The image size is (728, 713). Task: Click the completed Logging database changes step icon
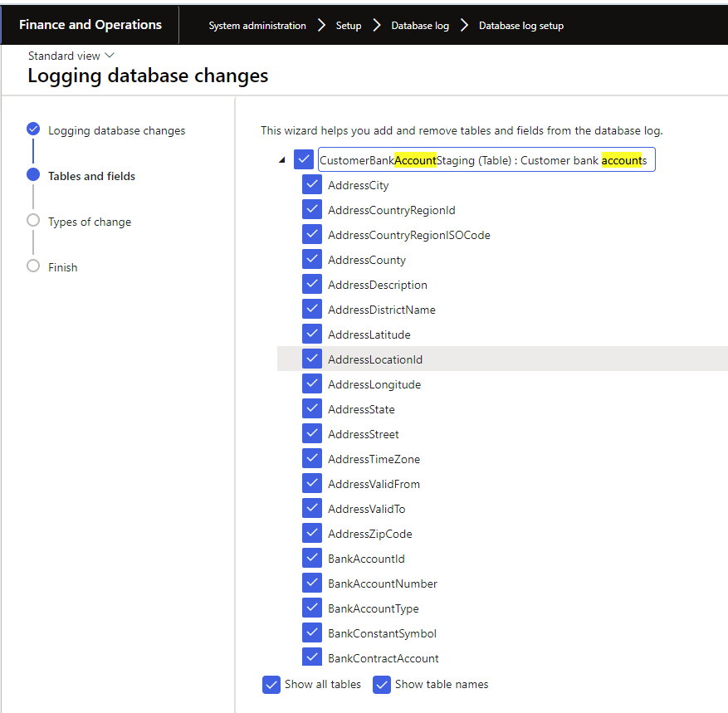click(33, 129)
